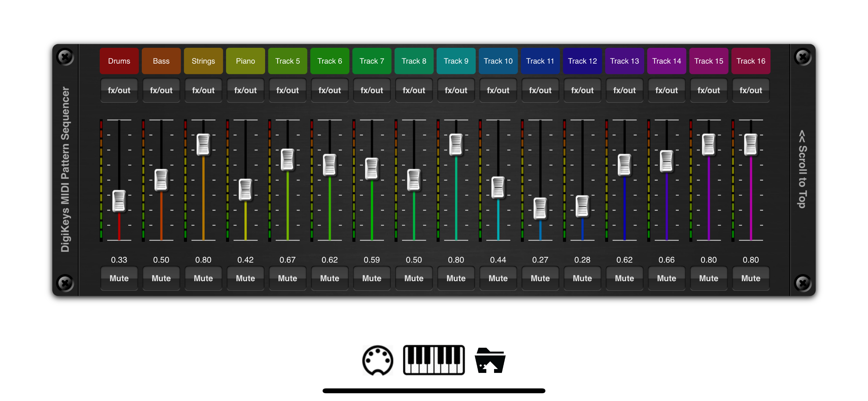This screenshot has width=868, height=401.
Task: Open fx/out for Track 15
Action: point(708,90)
